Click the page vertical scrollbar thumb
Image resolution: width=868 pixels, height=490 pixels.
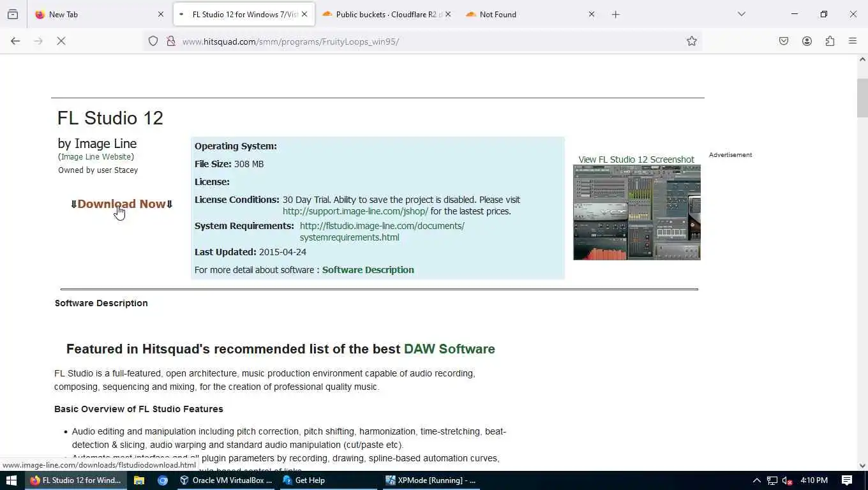pos(862,98)
